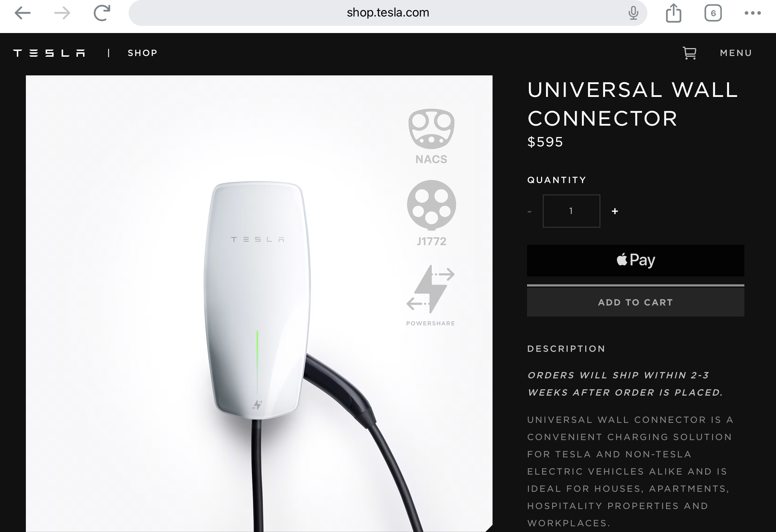Click the J1772 connector icon on the image

point(431,213)
